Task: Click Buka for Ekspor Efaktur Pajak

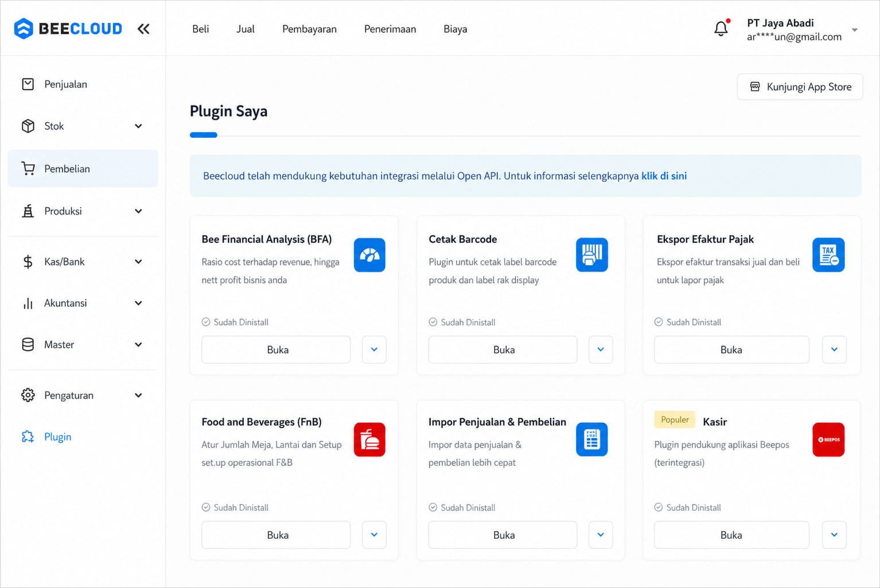Action: pos(731,349)
